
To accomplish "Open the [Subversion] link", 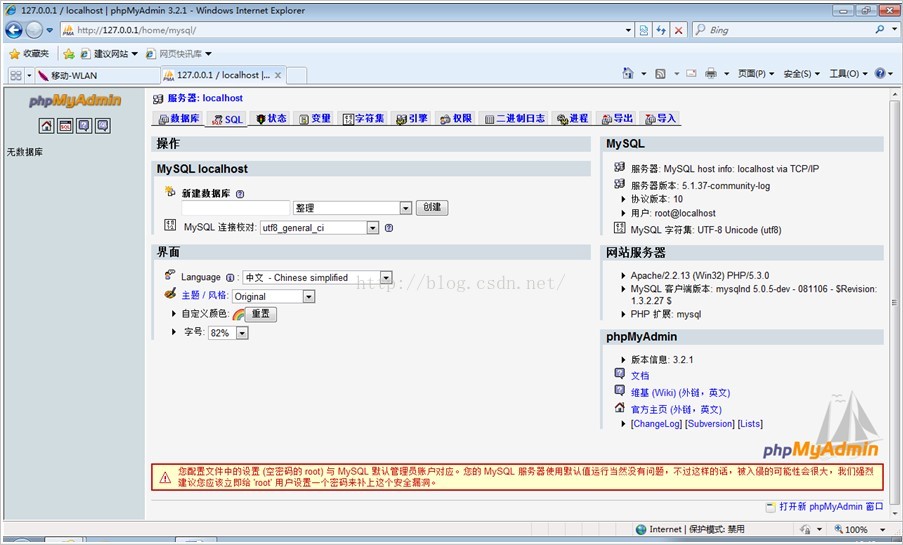I will pyautogui.click(x=710, y=424).
